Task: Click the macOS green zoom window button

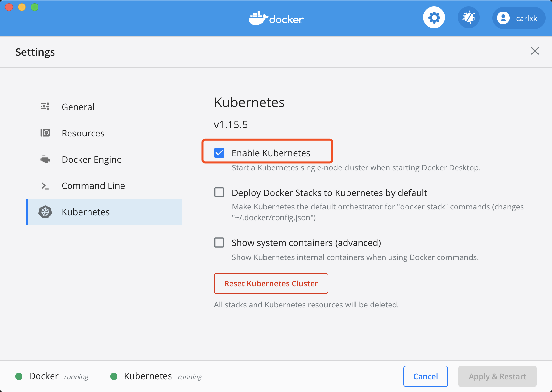Action: pos(35,7)
